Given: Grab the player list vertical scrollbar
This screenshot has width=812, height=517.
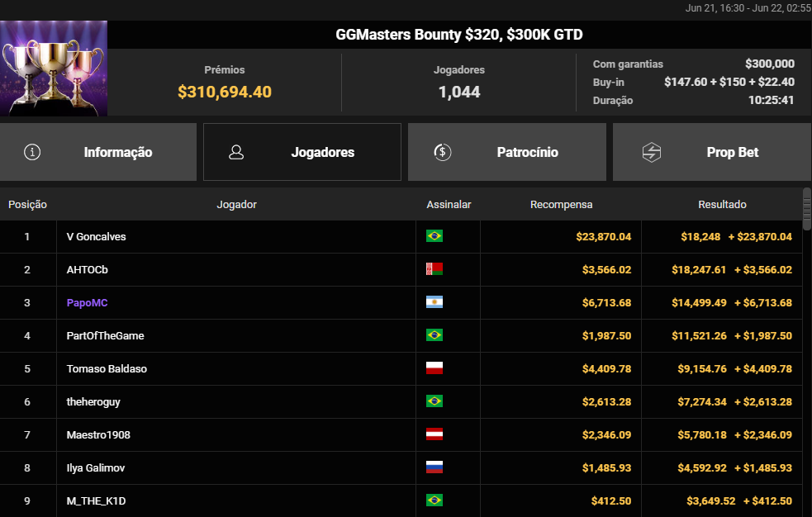Looking at the screenshot, I should coord(807,209).
